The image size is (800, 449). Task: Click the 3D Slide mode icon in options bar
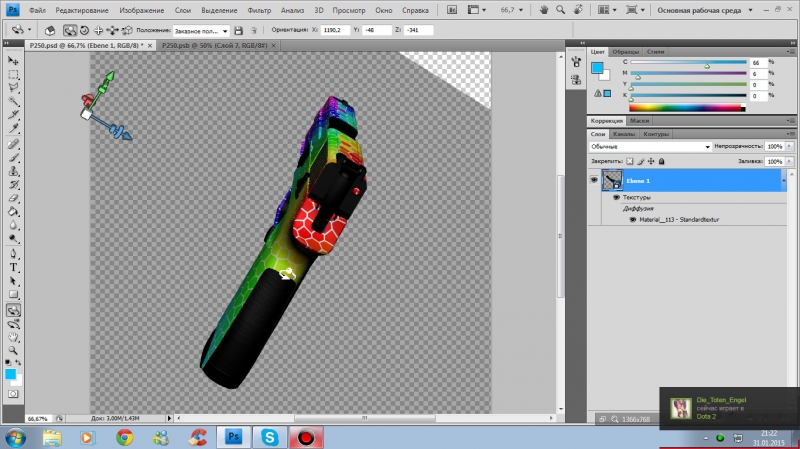pos(112,31)
